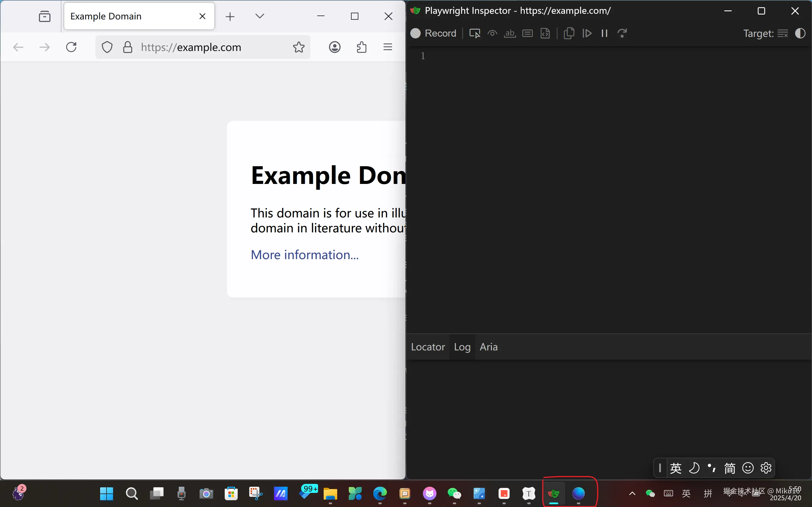
Task: Select the Assert visibility eye icon
Action: pyautogui.click(x=492, y=33)
